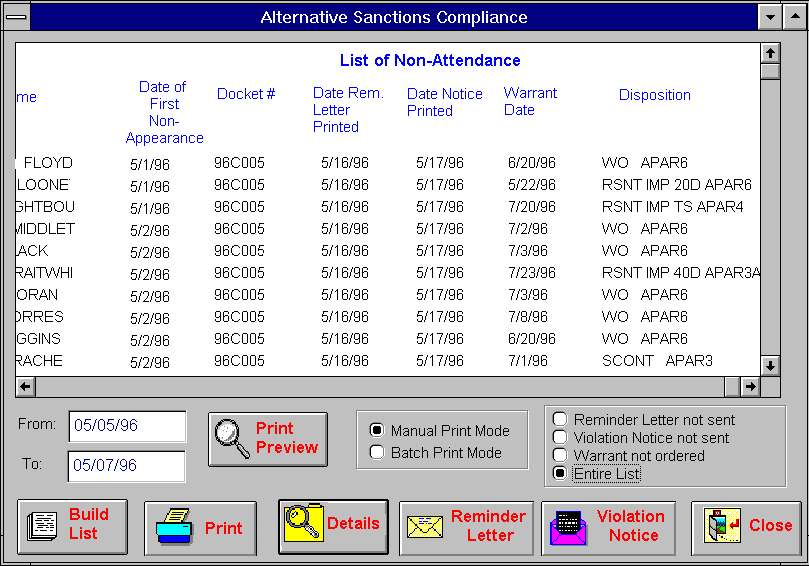809x566 pixels.
Task: Click the To date field
Action: point(127,466)
